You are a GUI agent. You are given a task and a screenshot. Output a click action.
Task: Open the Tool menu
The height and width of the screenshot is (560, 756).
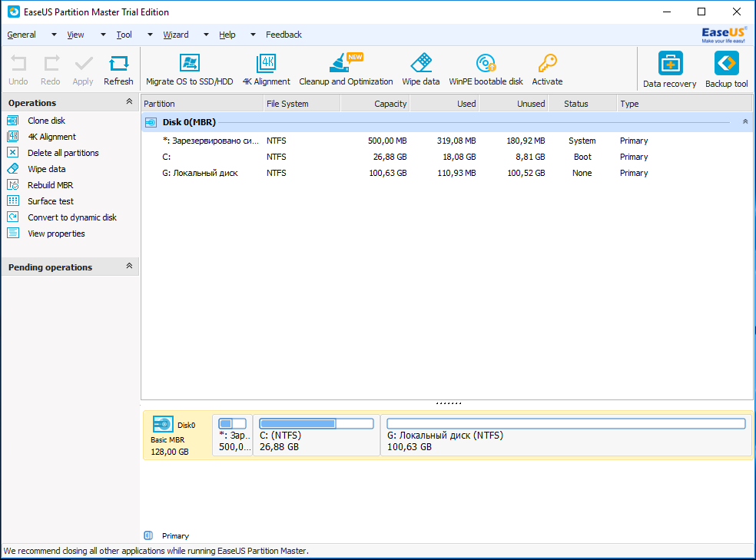pos(124,35)
